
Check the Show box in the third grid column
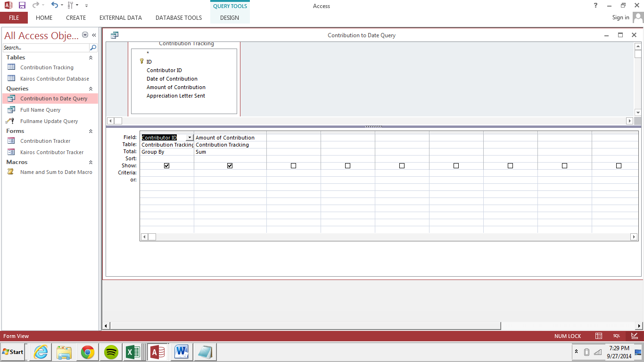[293, 166]
